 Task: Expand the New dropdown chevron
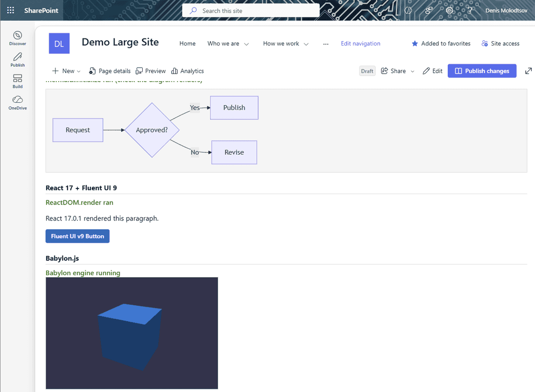(78, 71)
